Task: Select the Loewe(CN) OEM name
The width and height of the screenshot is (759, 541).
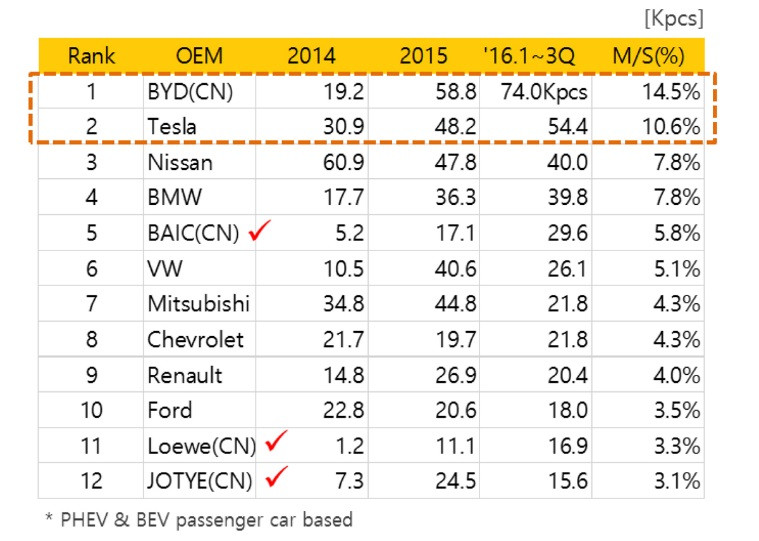Action: tap(202, 446)
